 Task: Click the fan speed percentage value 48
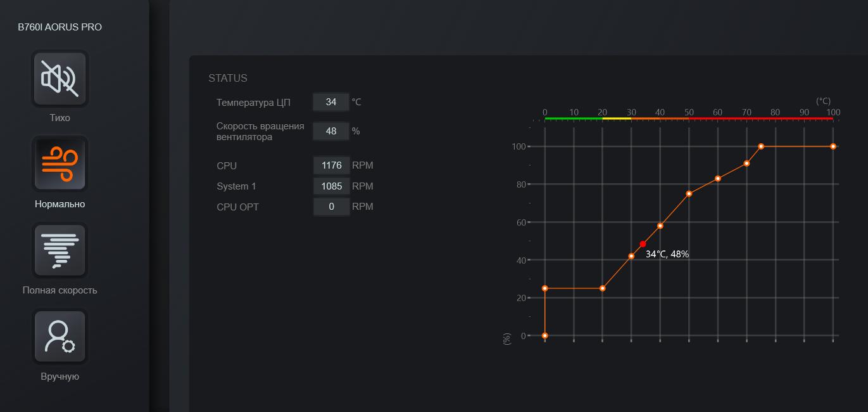[331, 131]
